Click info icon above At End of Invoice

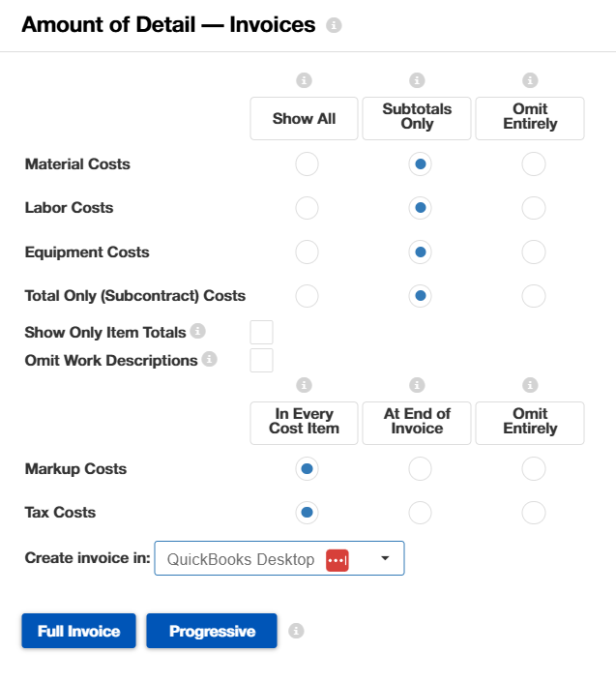417,385
